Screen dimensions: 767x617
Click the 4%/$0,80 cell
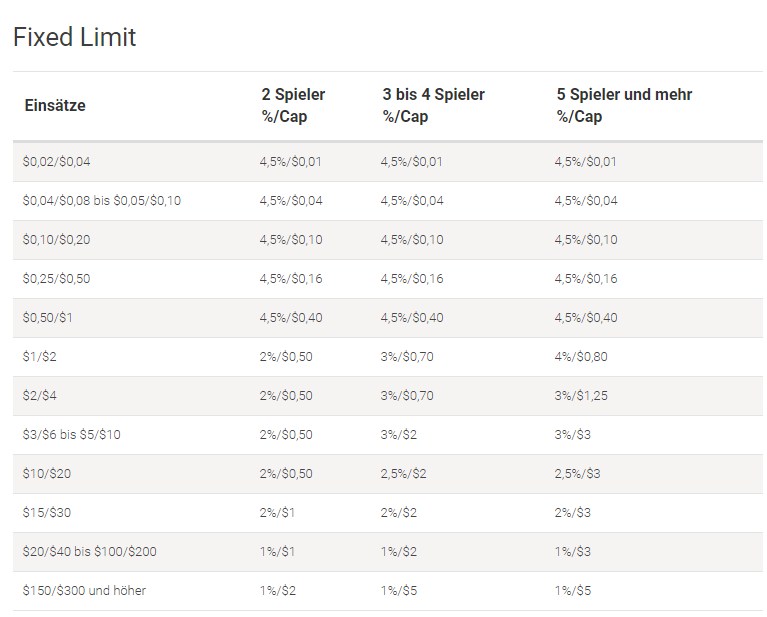pyautogui.click(x=581, y=357)
